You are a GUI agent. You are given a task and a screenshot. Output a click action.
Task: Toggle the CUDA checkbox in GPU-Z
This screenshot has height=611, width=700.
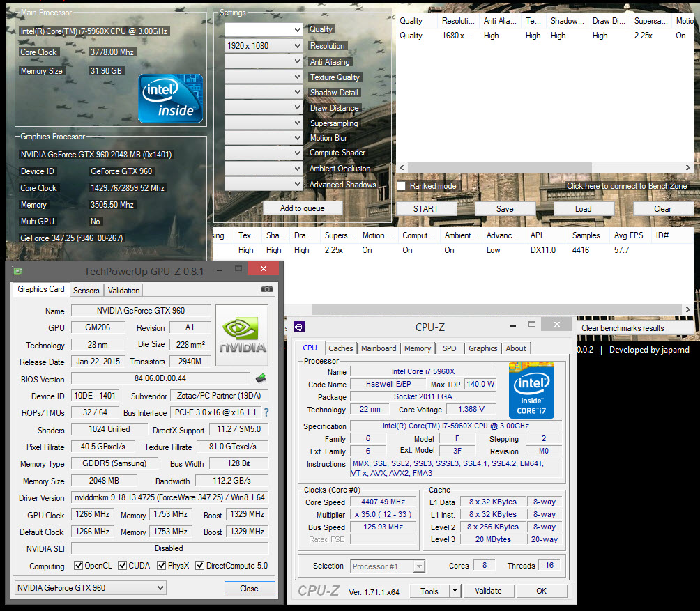[x=122, y=566]
